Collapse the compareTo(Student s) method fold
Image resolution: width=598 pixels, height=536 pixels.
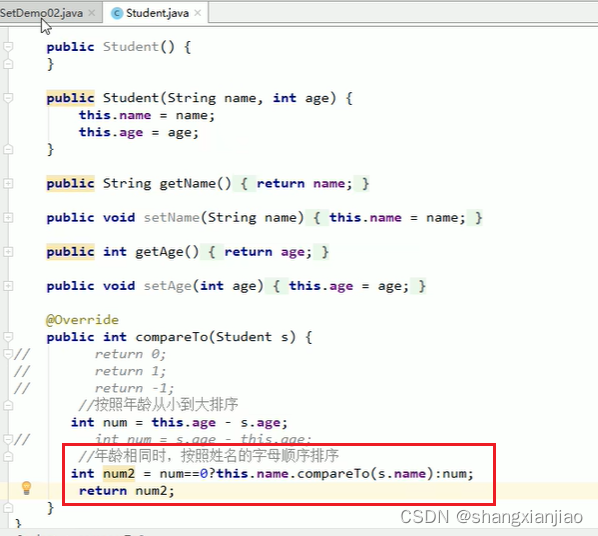pos(8,337)
